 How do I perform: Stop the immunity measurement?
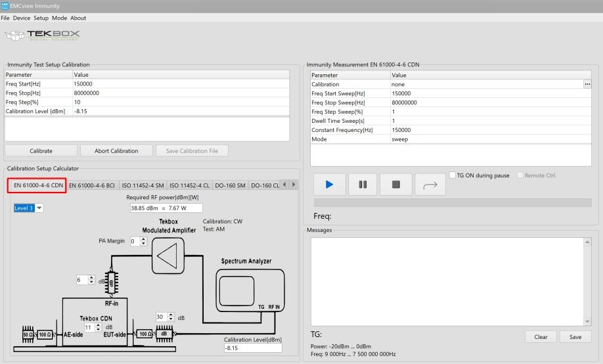[x=395, y=185]
